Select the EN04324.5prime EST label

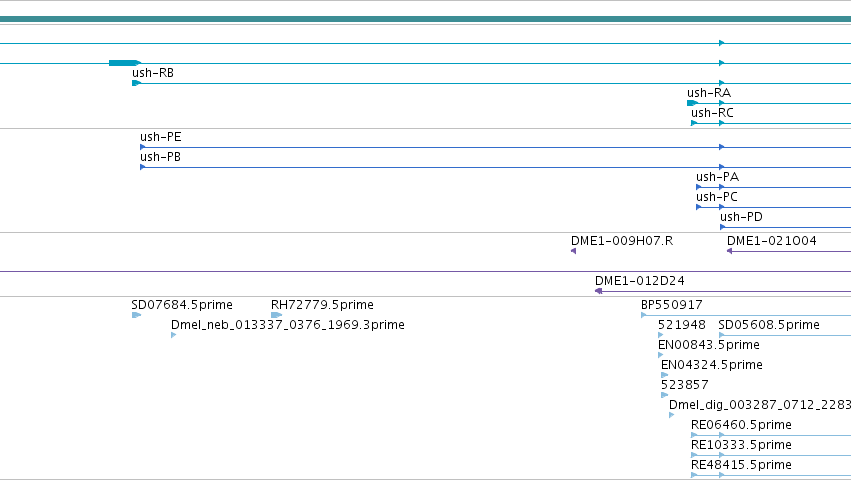click(712, 365)
